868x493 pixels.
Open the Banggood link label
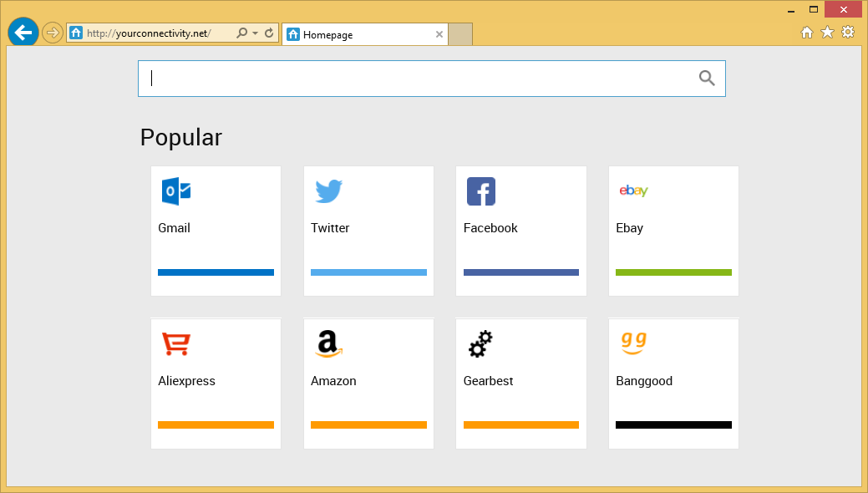pyautogui.click(x=644, y=381)
